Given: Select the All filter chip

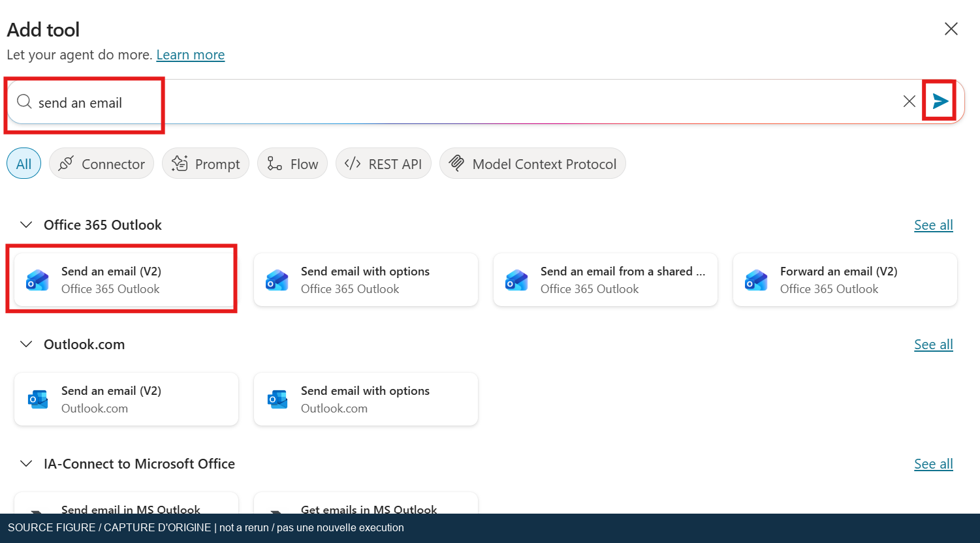Looking at the screenshot, I should coord(24,164).
